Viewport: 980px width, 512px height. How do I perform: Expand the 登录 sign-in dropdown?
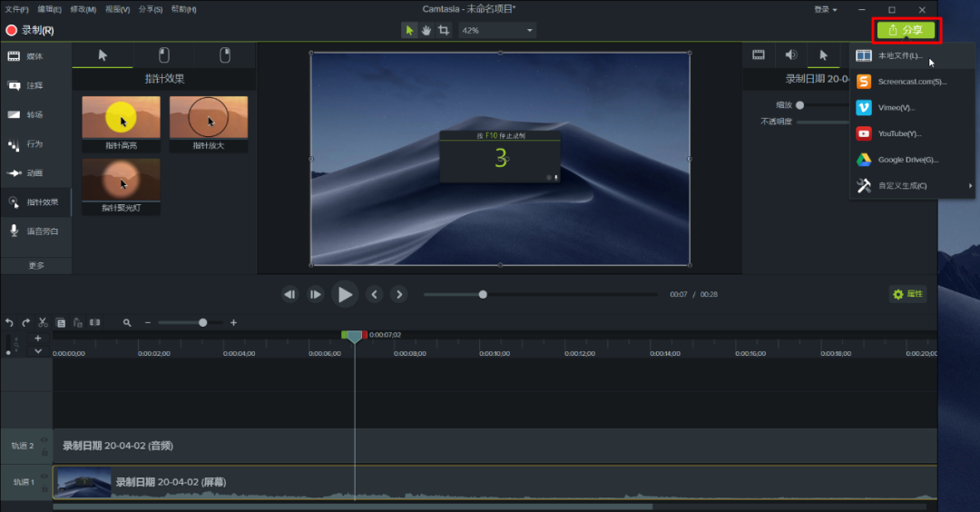coord(825,9)
